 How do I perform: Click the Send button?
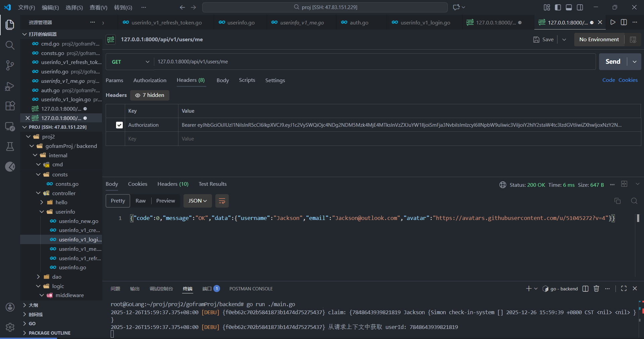tap(613, 62)
